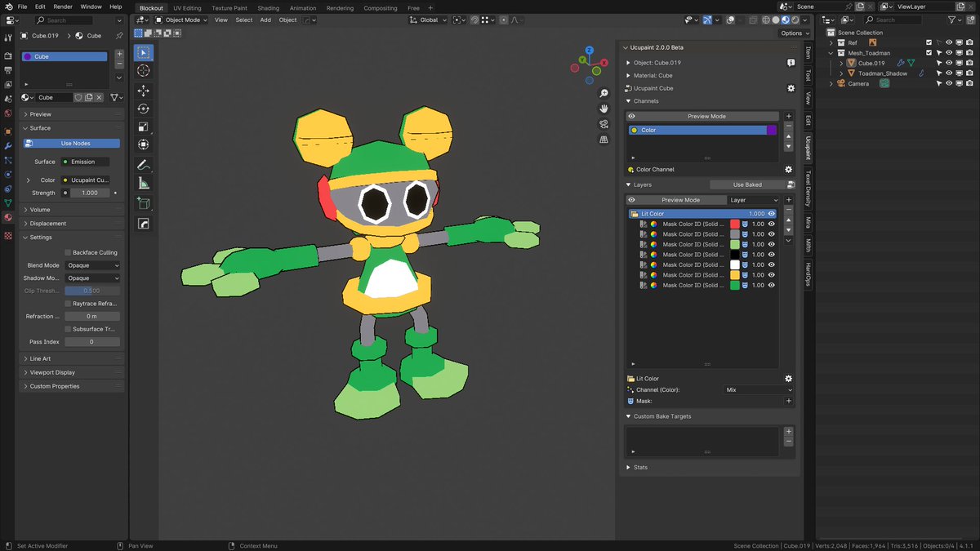Enable the Backface Culling checkbox
980x551 pixels.
point(67,253)
